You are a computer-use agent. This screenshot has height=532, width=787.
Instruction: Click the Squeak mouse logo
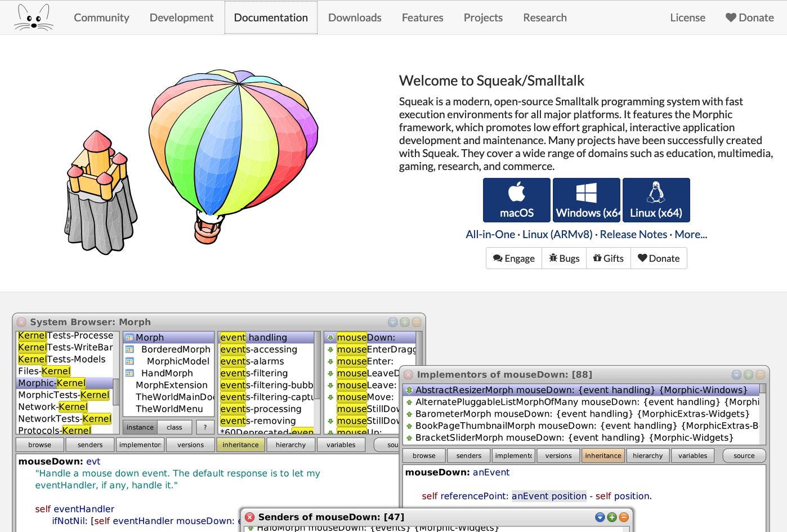click(x=34, y=17)
